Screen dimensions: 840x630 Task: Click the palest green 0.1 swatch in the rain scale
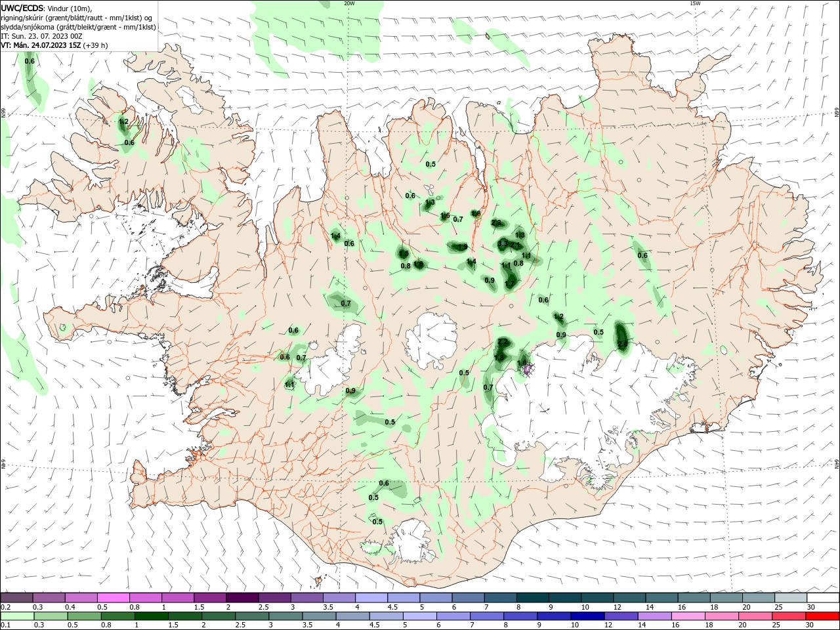17,616
